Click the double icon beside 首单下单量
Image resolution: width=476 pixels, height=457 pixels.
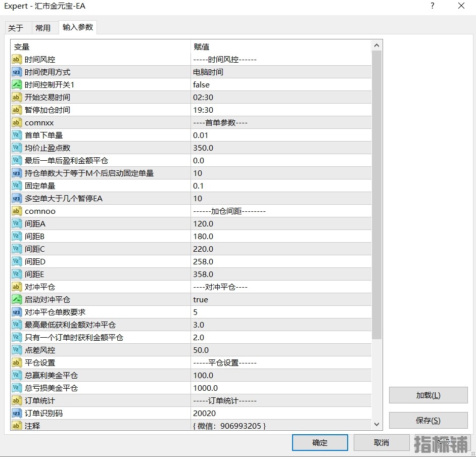point(17,135)
